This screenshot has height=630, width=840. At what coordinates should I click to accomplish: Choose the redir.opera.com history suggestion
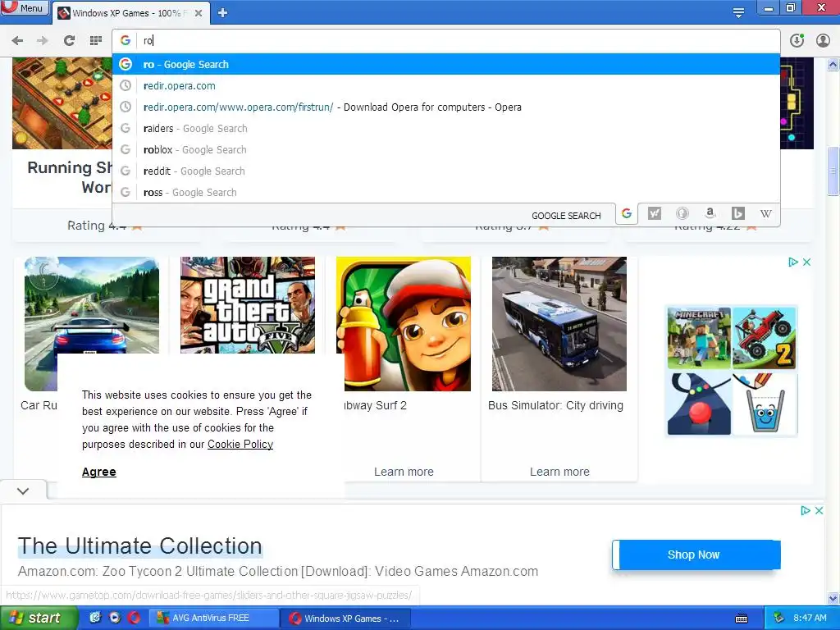click(445, 85)
